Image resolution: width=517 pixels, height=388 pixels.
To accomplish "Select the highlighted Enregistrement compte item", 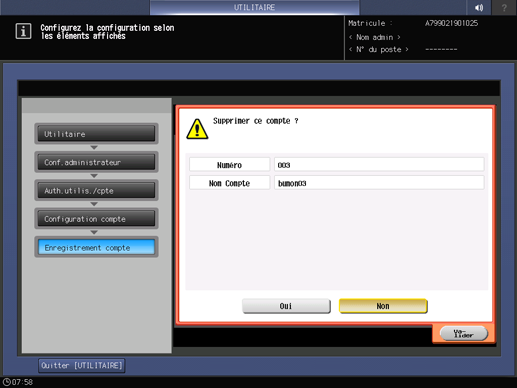I will [x=96, y=247].
